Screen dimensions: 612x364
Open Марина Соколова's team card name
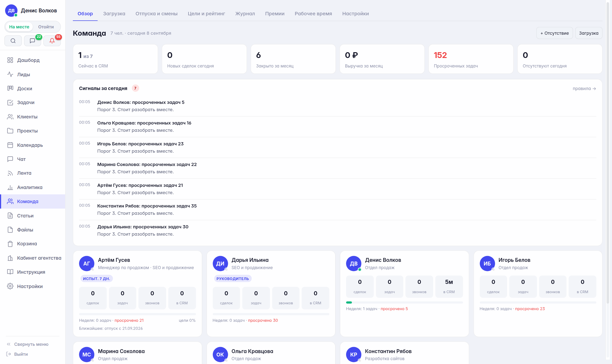click(121, 351)
